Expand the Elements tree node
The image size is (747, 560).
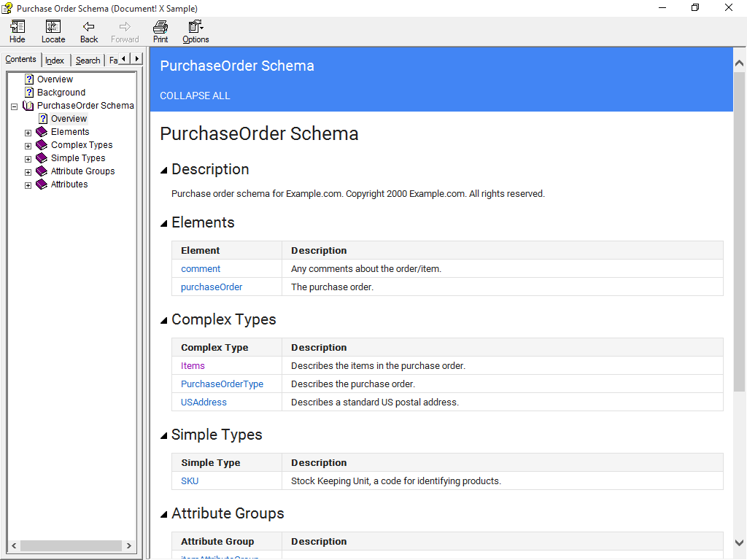click(x=28, y=133)
